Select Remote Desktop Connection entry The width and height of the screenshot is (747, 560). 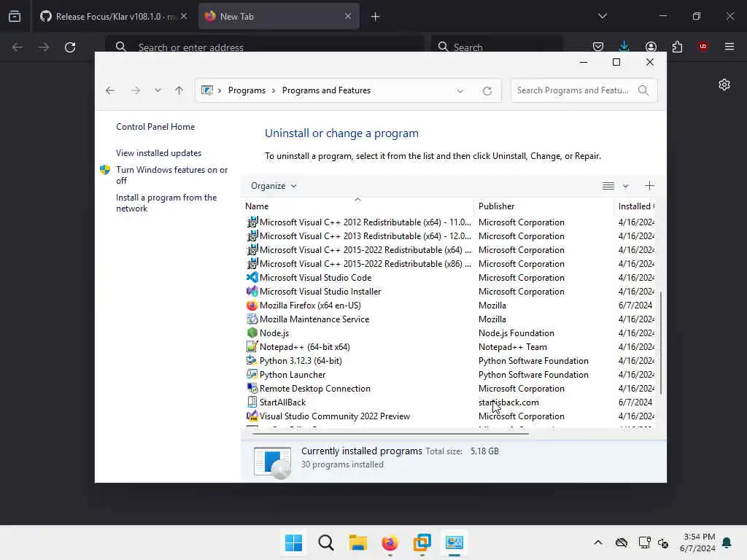[314, 388]
